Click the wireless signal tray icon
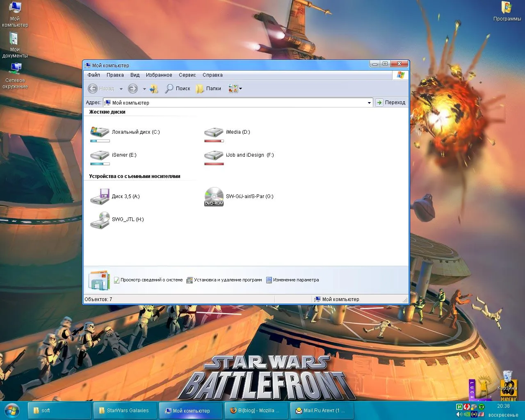This screenshot has height=420, width=525. tap(474, 414)
